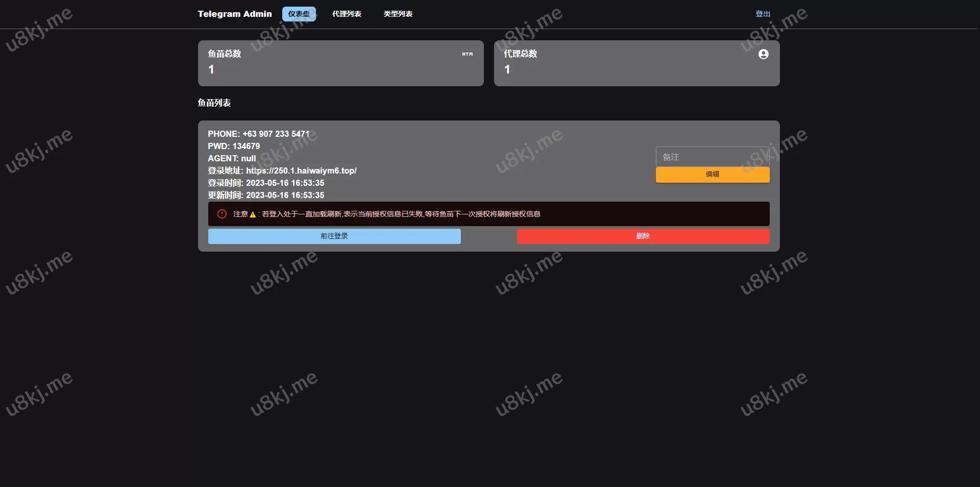Open the 类型列表 tab
Image resolution: width=980 pixels, height=487 pixels.
click(x=398, y=14)
